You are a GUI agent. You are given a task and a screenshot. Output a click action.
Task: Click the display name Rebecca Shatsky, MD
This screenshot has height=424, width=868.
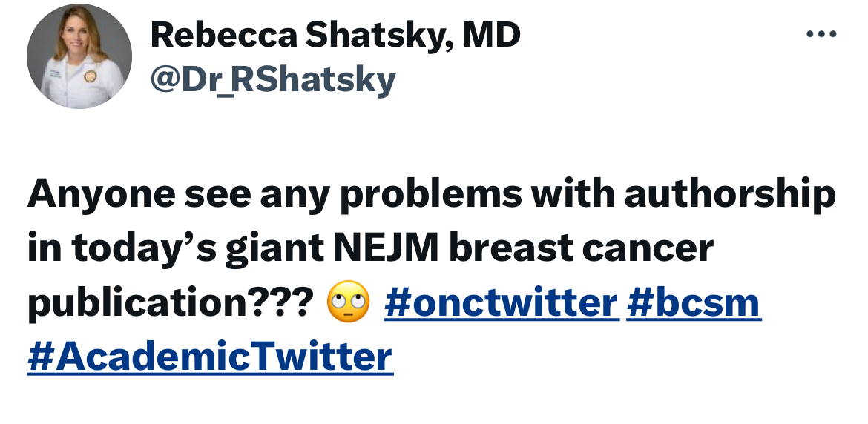tap(335, 36)
